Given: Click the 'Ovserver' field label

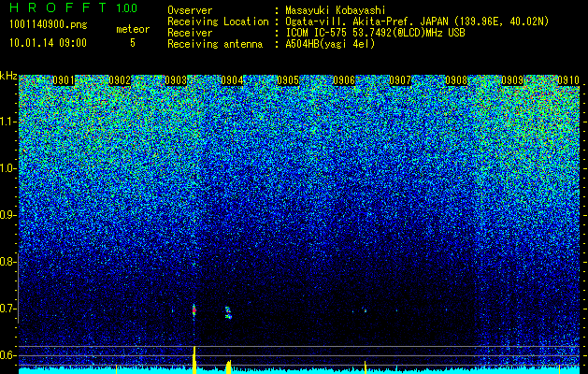Looking at the screenshot, I should pyautogui.click(x=190, y=10).
